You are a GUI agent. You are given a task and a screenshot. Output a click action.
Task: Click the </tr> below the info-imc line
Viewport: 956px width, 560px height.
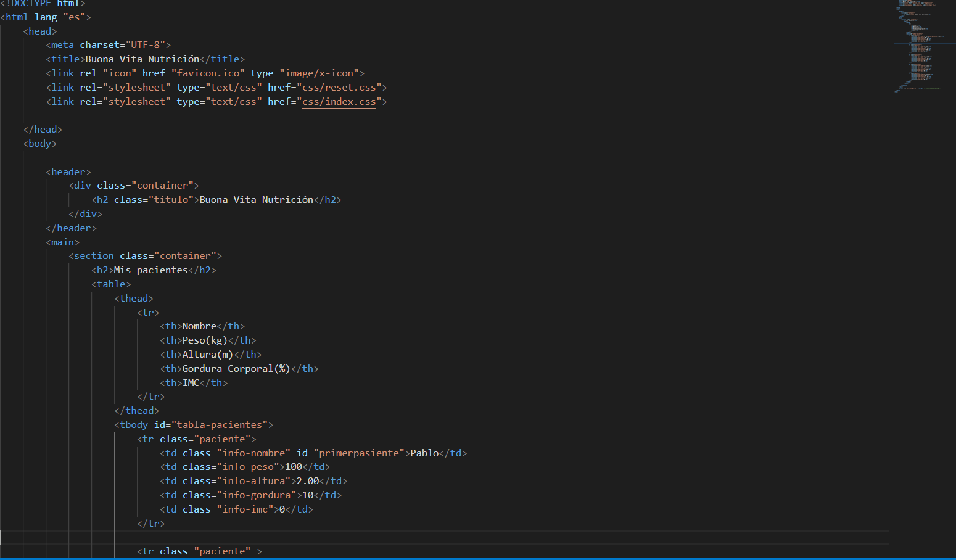click(x=151, y=524)
